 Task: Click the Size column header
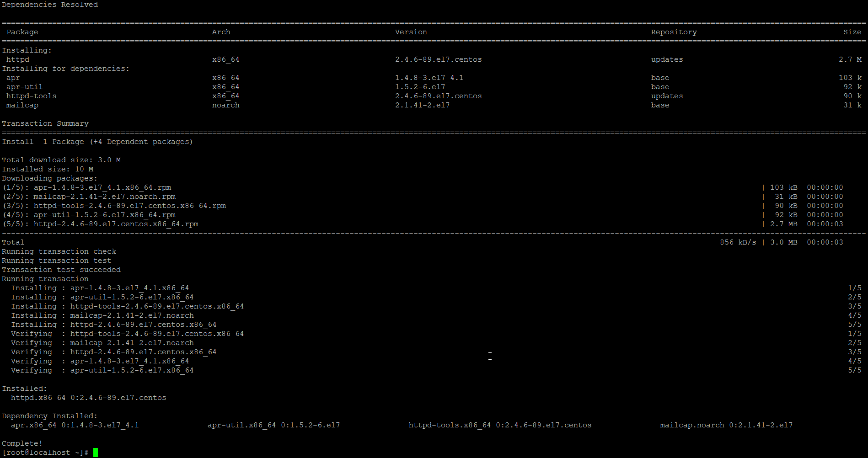click(852, 32)
